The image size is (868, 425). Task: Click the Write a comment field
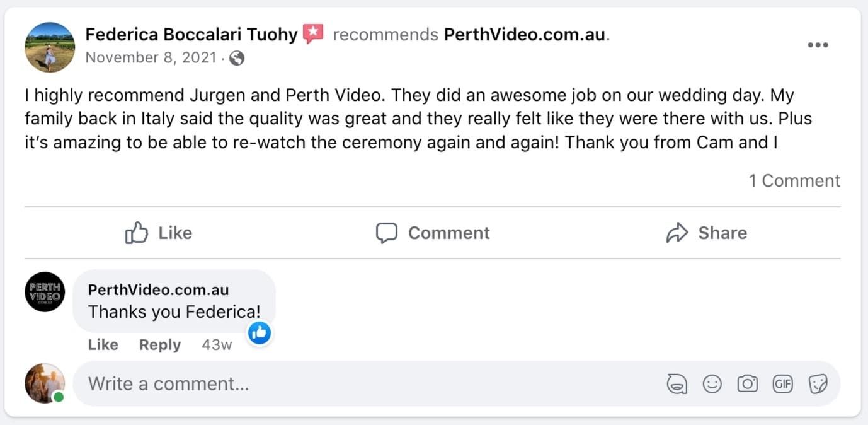pyautogui.click(x=365, y=383)
